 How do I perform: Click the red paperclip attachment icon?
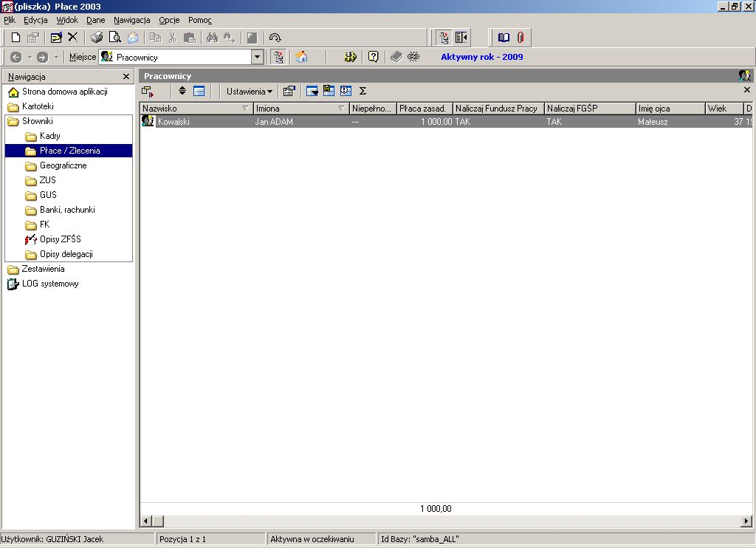(x=520, y=38)
